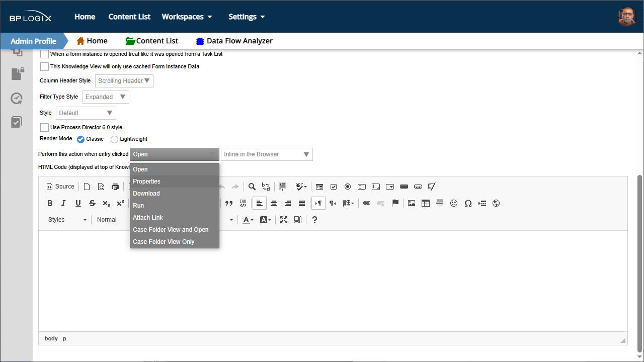
Task: Click the IFrame globe icon
Action: click(x=496, y=204)
